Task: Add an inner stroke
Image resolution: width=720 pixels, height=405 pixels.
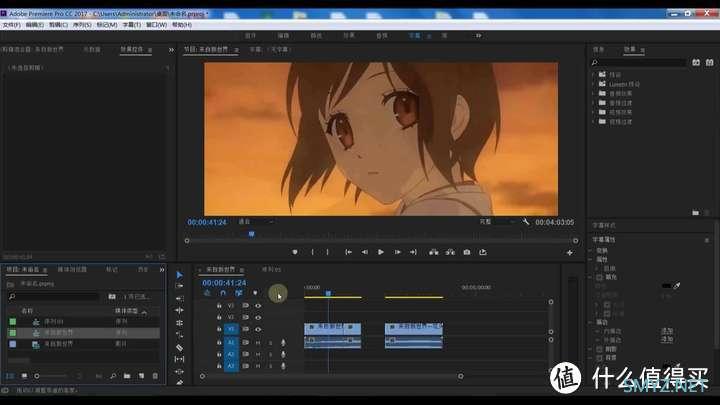Action: (667, 331)
